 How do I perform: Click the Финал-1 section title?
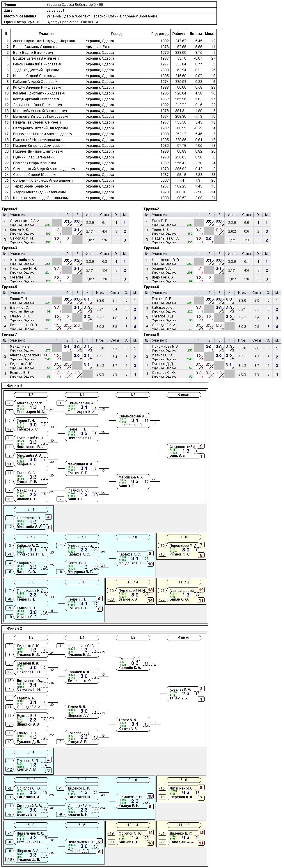(15, 385)
